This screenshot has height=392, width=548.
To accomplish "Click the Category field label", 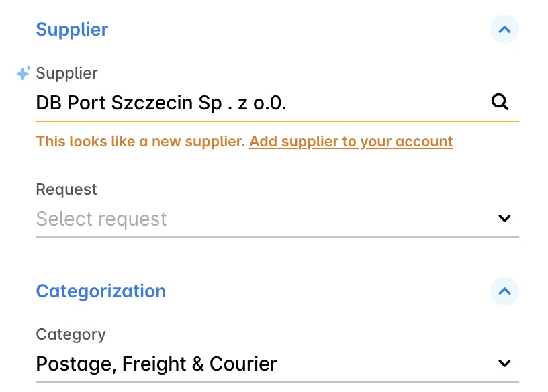I will [71, 334].
